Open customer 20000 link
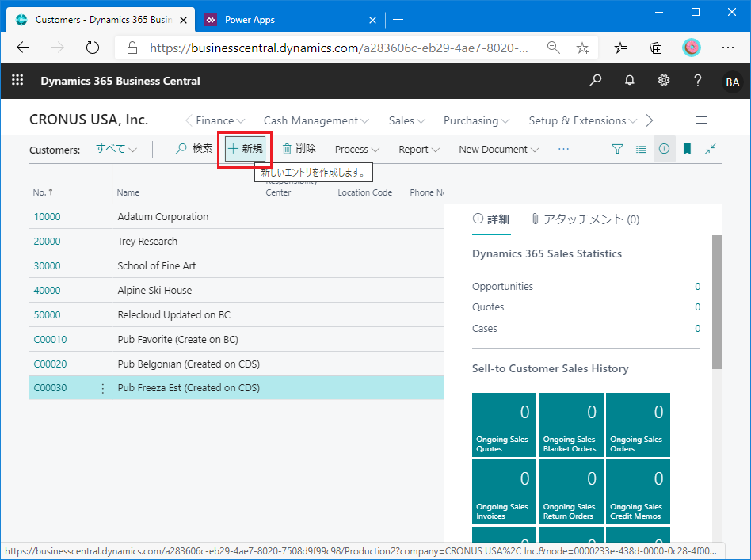 [x=47, y=241]
